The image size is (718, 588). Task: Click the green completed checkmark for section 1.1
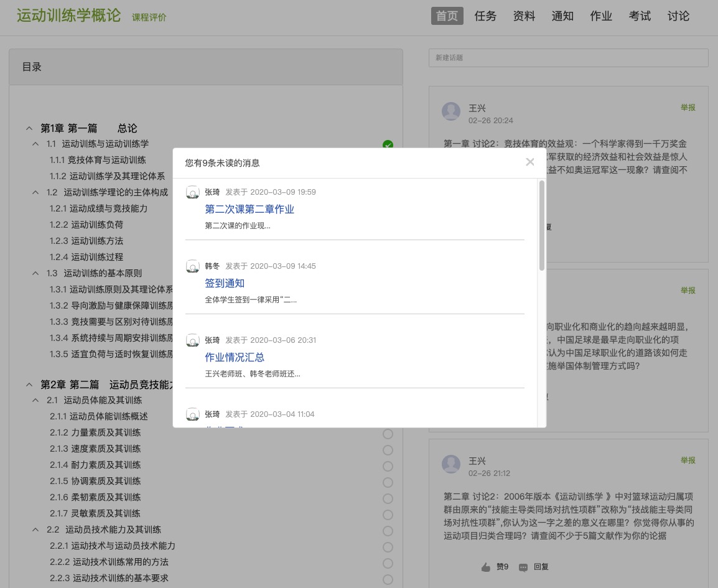pyautogui.click(x=388, y=146)
